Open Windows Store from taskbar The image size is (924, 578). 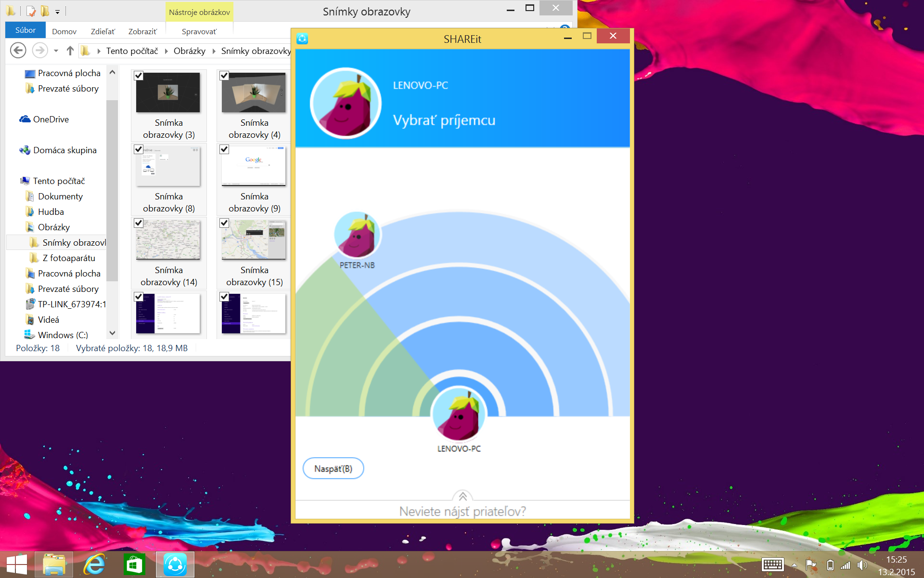pos(134,565)
